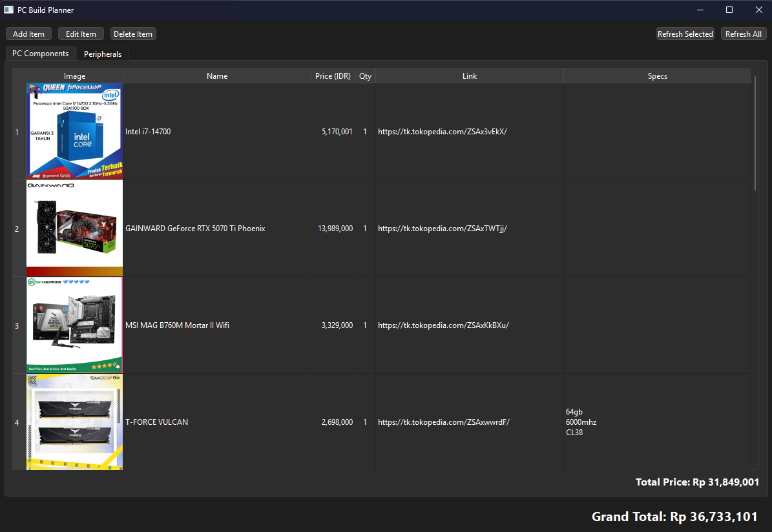Image resolution: width=772 pixels, height=532 pixels.
Task: Click the ZSAx3vEkX tokopedia link
Action: (442, 132)
